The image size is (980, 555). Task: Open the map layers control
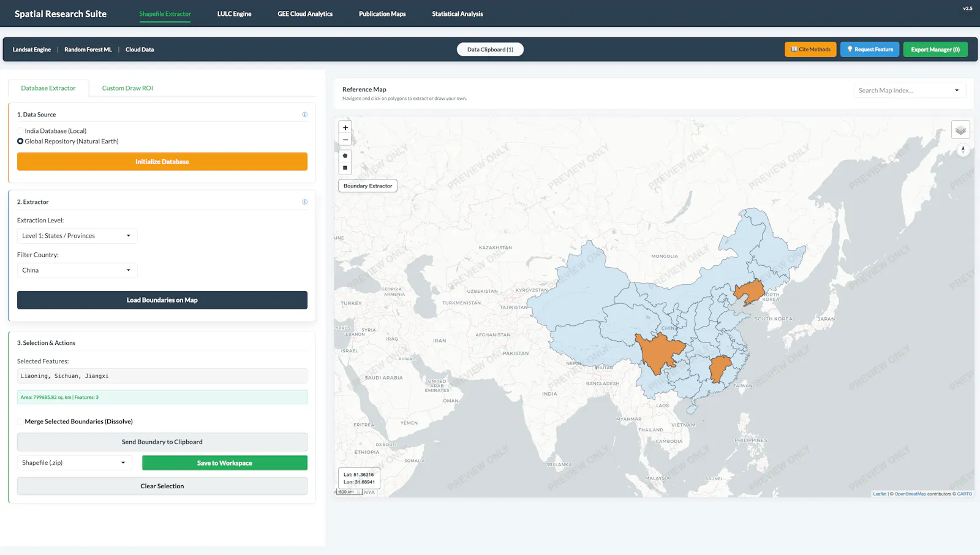click(x=960, y=130)
